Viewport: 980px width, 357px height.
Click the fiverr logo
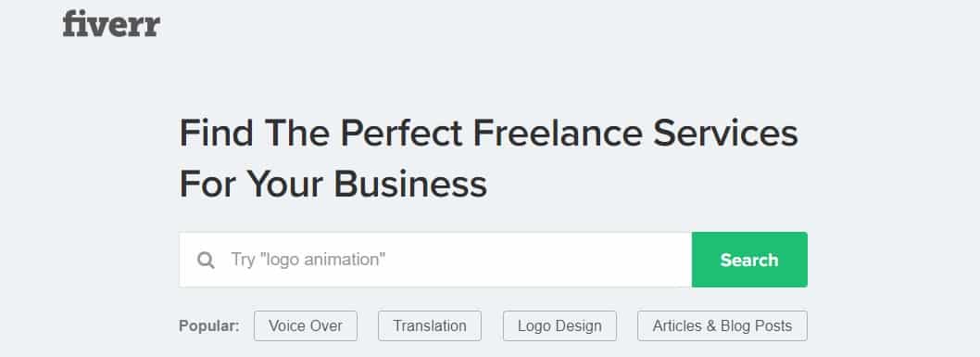tap(111, 24)
